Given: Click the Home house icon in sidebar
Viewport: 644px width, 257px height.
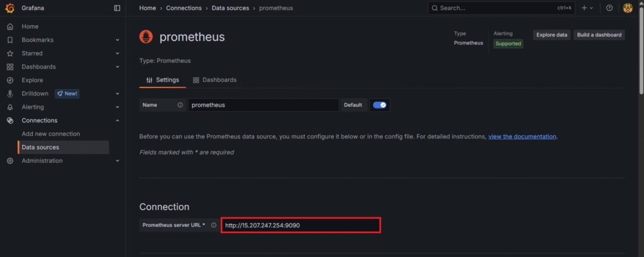Looking at the screenshot, I should click(10, 26).
